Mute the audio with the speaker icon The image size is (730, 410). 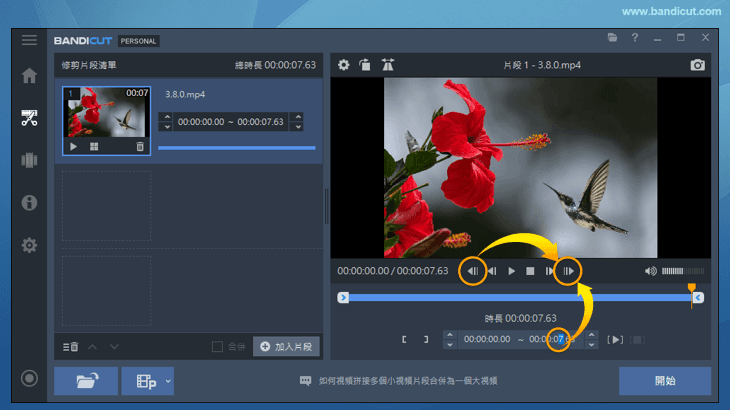click(650, 271)
